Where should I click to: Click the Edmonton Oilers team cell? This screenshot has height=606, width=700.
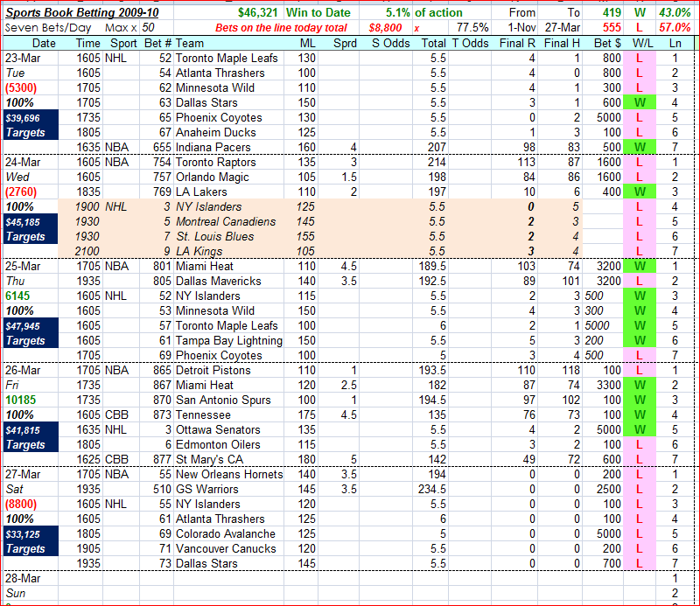pyautogui.click(x=228, y=444)
